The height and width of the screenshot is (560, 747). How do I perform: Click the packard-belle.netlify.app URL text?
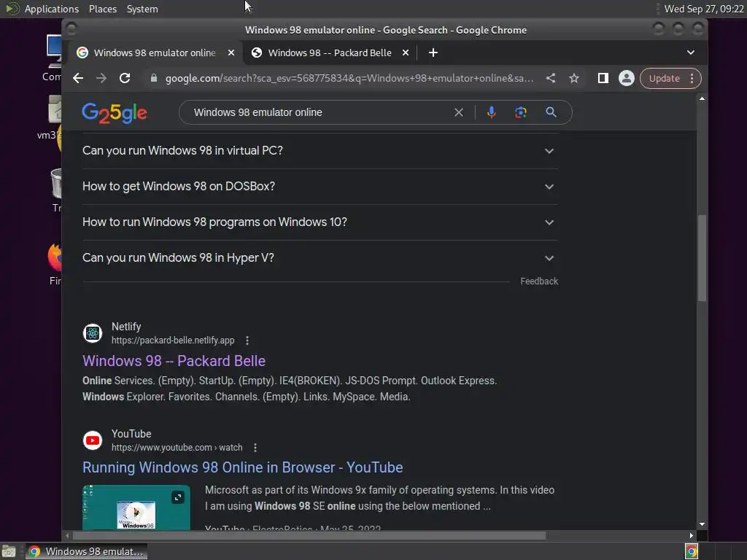pos(173,341)
